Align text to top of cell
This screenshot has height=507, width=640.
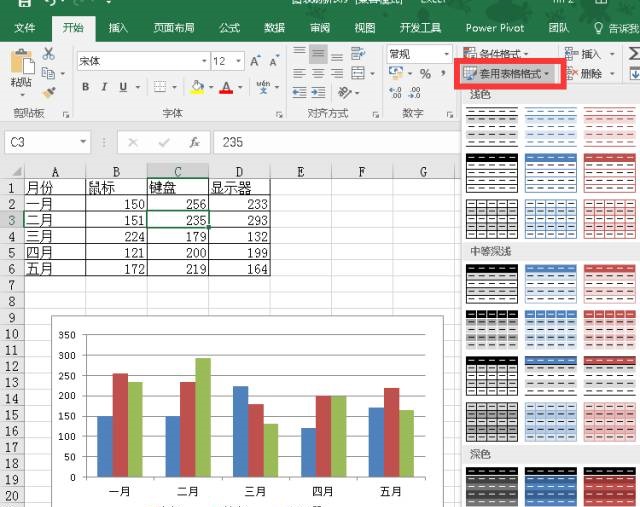tap(300, 53)
